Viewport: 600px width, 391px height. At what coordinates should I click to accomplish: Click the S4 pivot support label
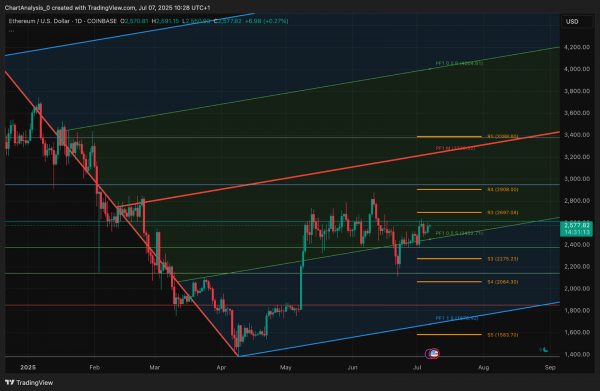coord(503,282)
